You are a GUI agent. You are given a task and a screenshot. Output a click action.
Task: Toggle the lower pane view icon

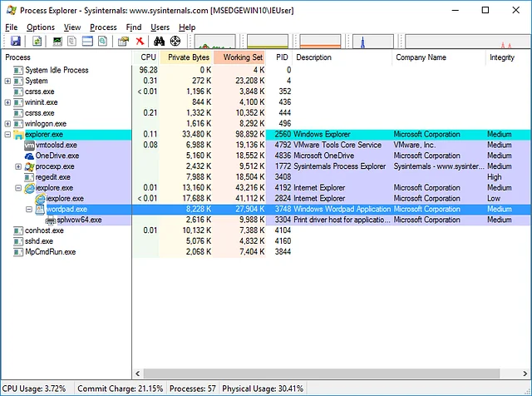click(x=87, y=42)
